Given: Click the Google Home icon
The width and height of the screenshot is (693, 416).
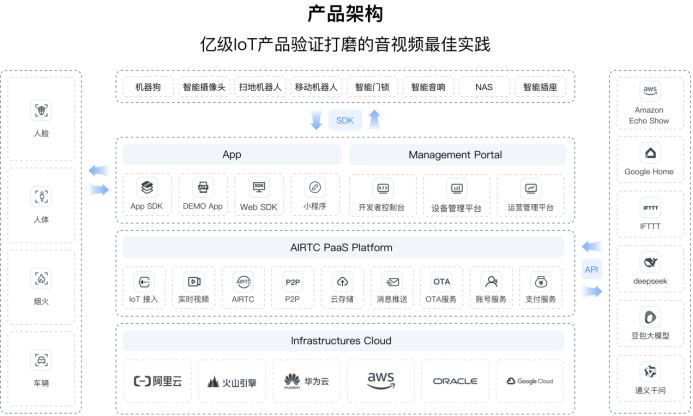Looking at the screenshot, I should (649, 158).
